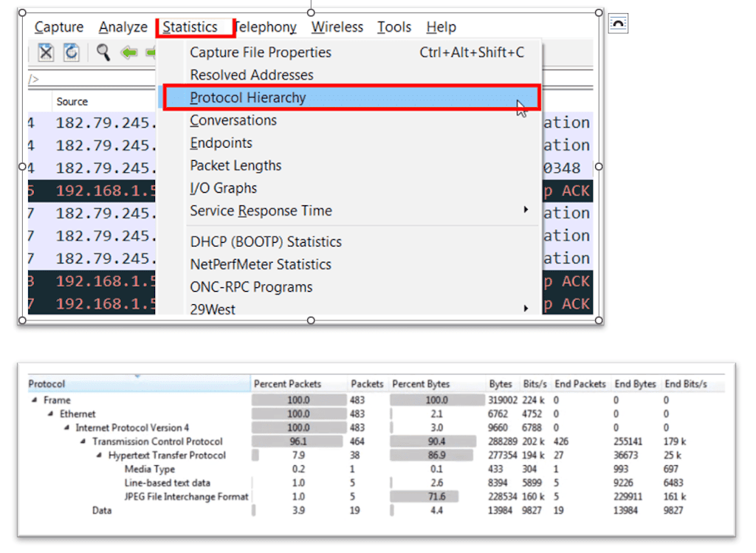Sort by the Bits/s column header

point(535,384)
